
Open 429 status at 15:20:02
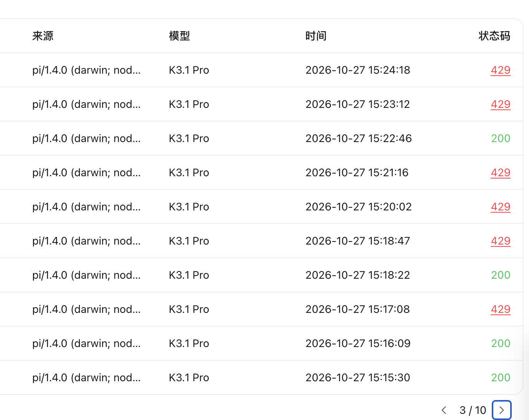(x=501, y=207)
